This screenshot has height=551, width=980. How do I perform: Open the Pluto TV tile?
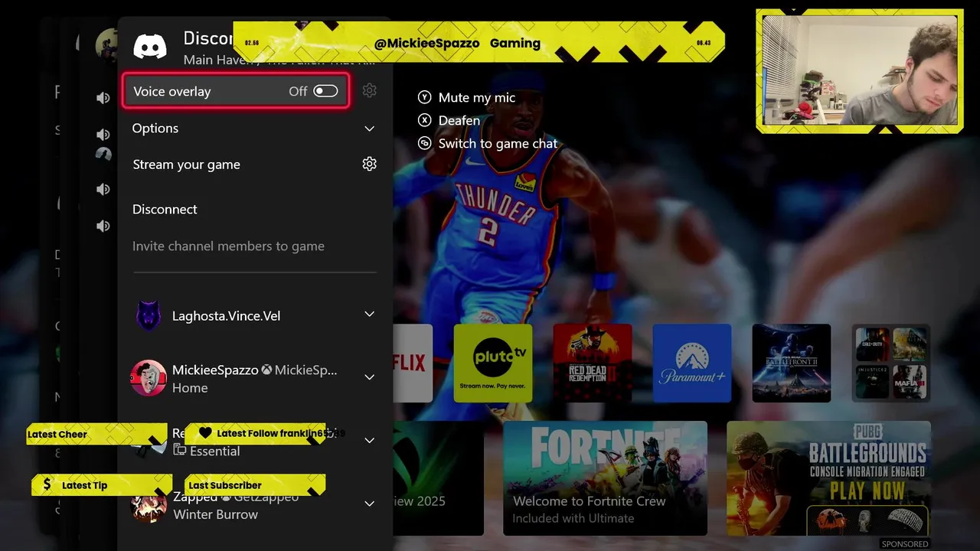pyautogui.click(x=492, y=363)
